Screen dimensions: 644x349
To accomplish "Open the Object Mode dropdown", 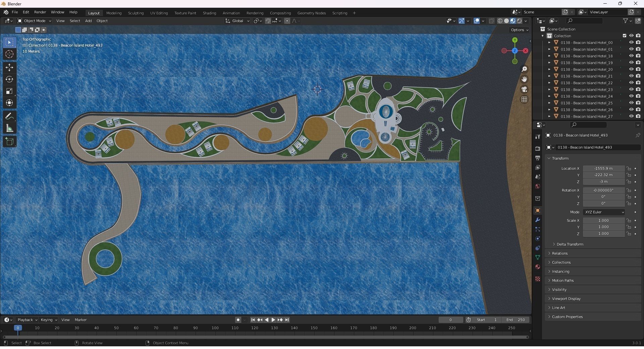I will [x=34, y=21].
